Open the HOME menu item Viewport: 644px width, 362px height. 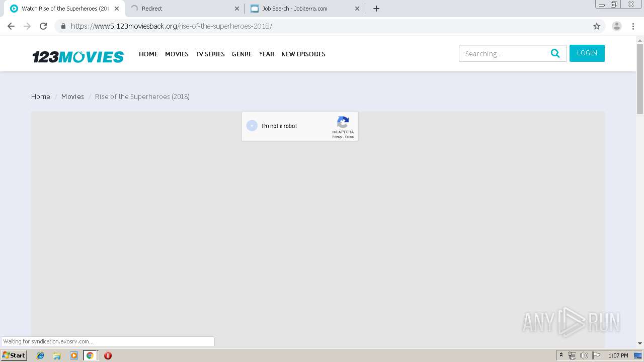point(148,54)
